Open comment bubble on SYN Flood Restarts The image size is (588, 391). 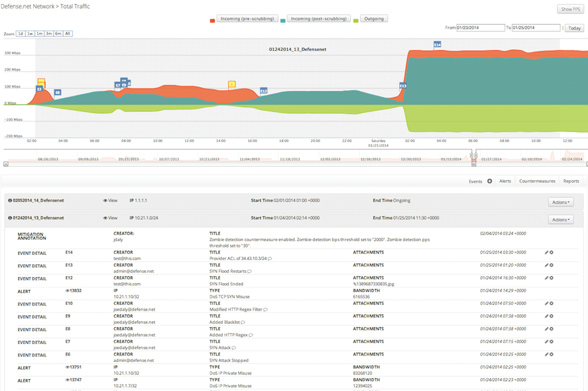pyautogui.click(x=250, y=272)
